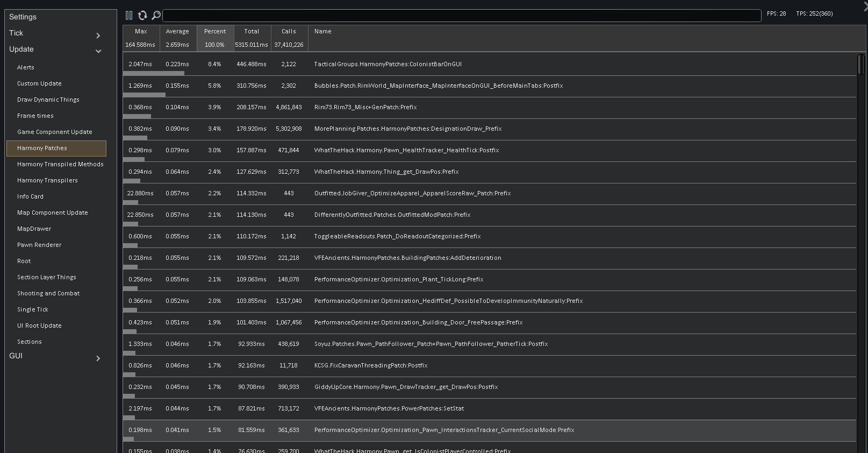Image resolution: width=868 pixels, height=453 pixels.
Task: Click into the search text field
Action: click(x=462, y=16)
